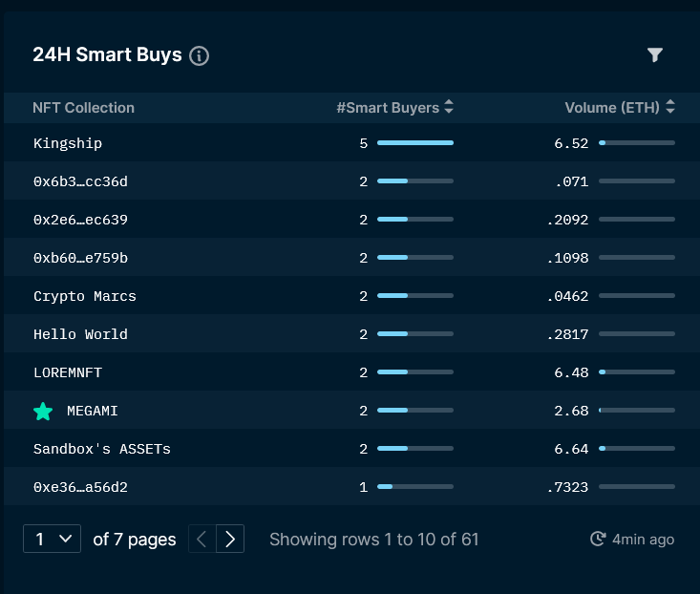Image resolution: width=700 pixels, height=594 pixels.
Task: Go to previous page arrow
Action: pyautogui.click(x=202, y=539)
